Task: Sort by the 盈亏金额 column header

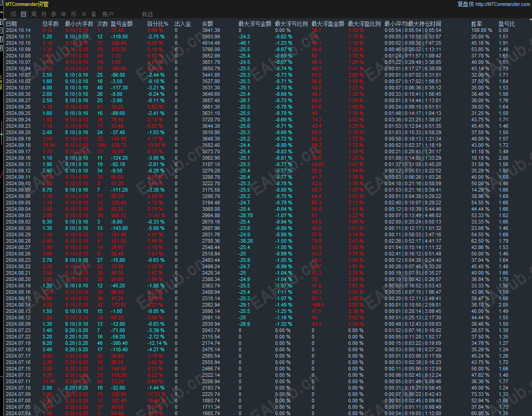Action: pyautogui.click(x=122, y=24)
